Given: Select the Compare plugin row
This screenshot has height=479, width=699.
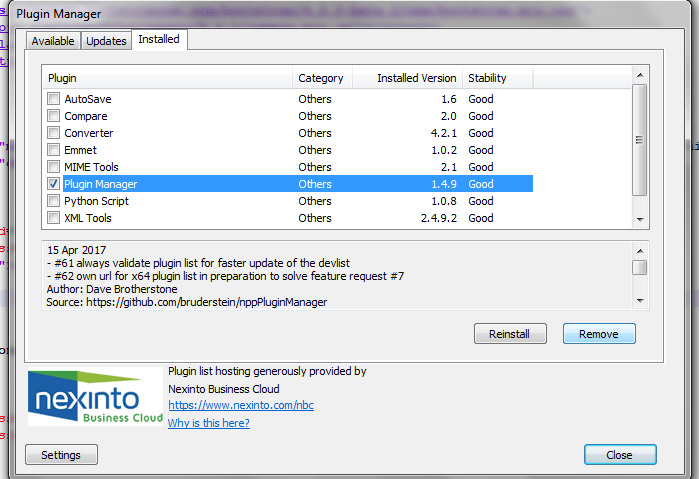Looking at the screenshot, I should tap(290, 116).
